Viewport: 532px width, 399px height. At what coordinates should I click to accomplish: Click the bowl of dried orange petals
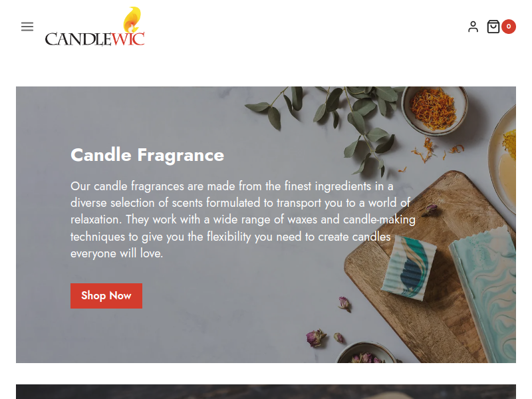[434, 110]
